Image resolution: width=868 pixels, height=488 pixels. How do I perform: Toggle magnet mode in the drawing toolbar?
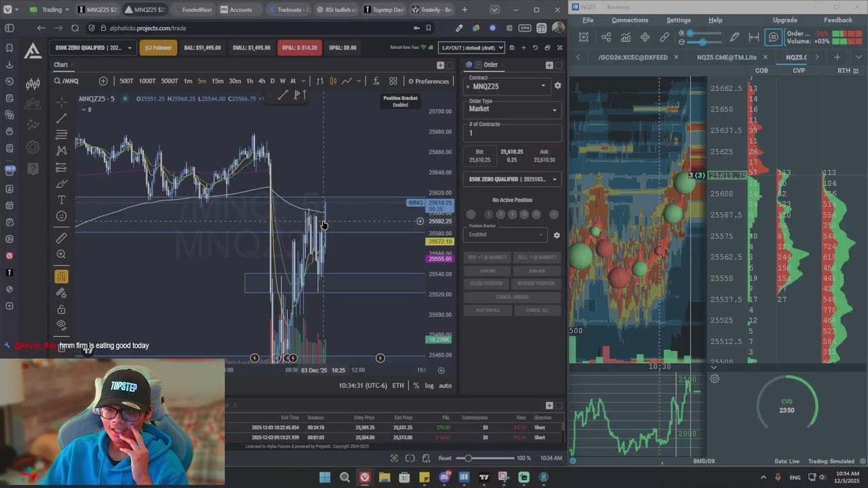click(62, 277)
